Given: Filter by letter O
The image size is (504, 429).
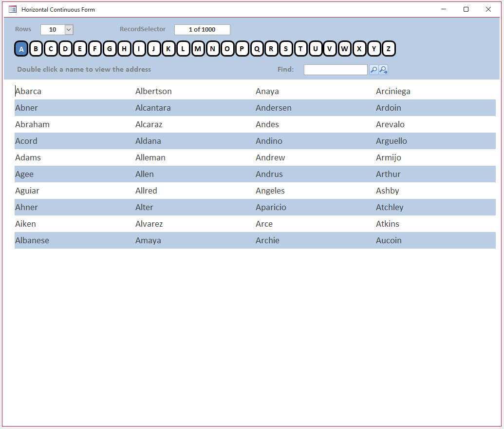Looking at the screenshot, I should point(227,49).
